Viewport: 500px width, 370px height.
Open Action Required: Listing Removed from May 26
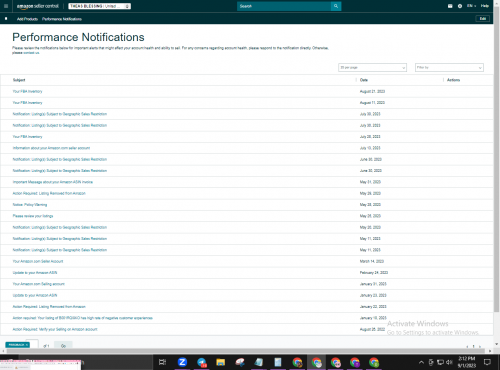click(x=49, y=193)
